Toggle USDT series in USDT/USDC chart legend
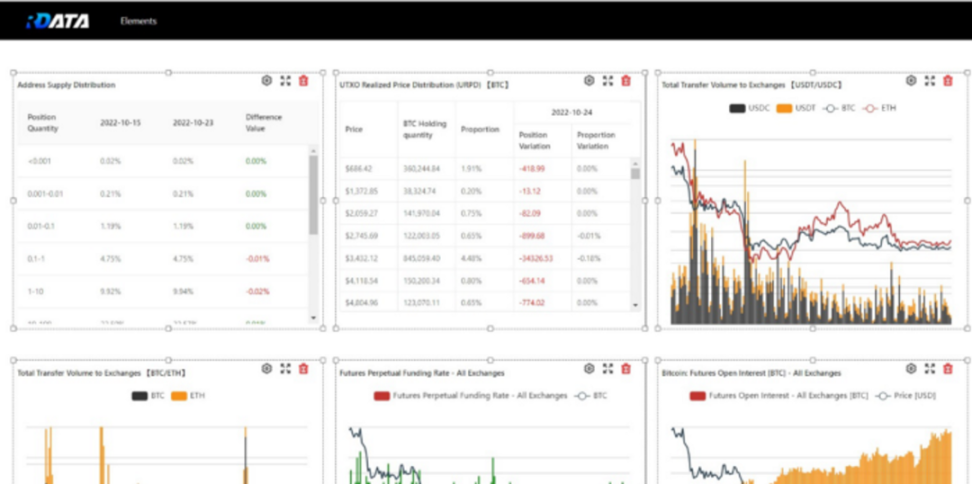The width and height of the screenshot is (972, 484). point(795,107)
